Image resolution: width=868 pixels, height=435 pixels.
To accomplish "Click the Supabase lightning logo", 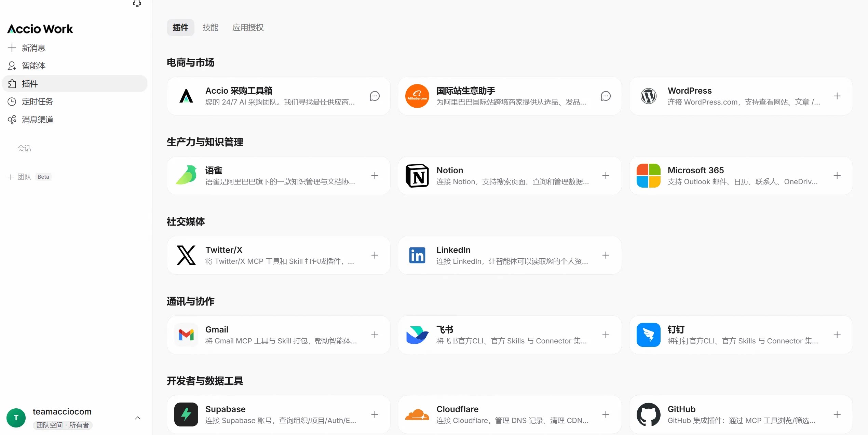I will pos(186,414).
